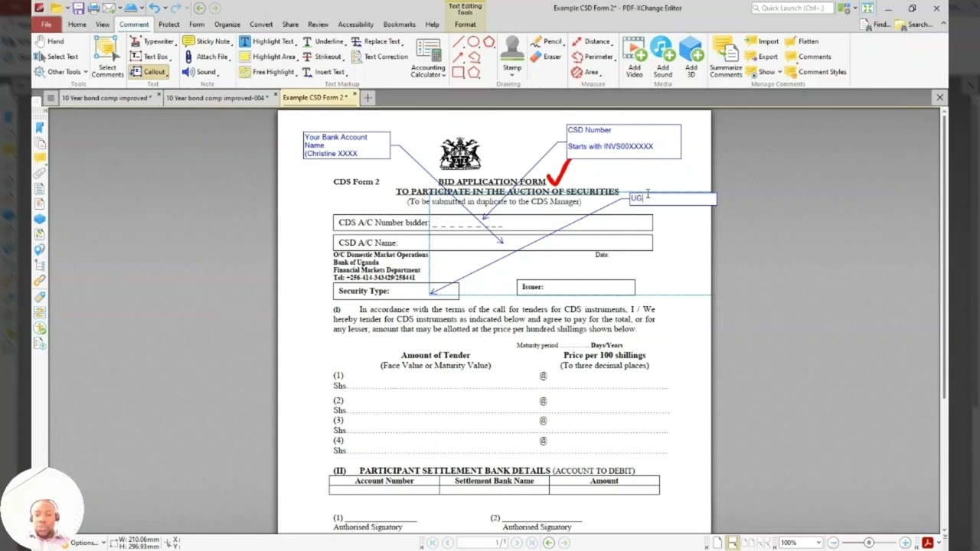Choose the Text Box tool

[x=149, y=57]
